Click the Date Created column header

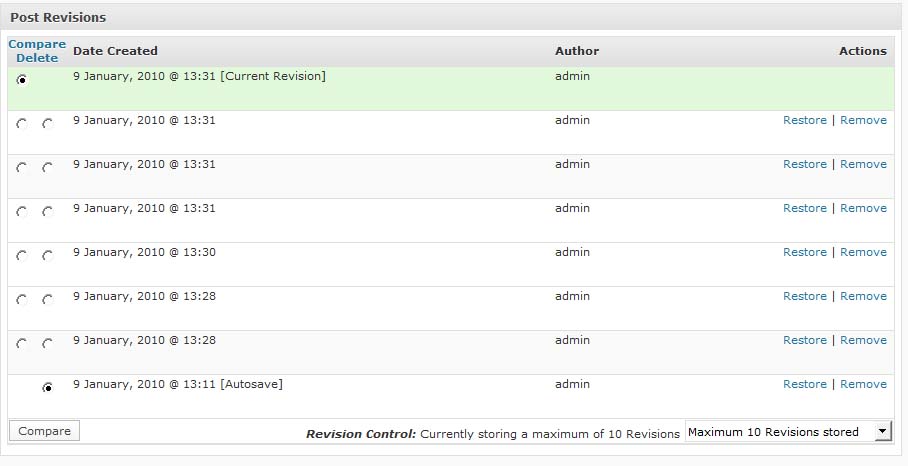pyautogui.click(x=115, y=51)
